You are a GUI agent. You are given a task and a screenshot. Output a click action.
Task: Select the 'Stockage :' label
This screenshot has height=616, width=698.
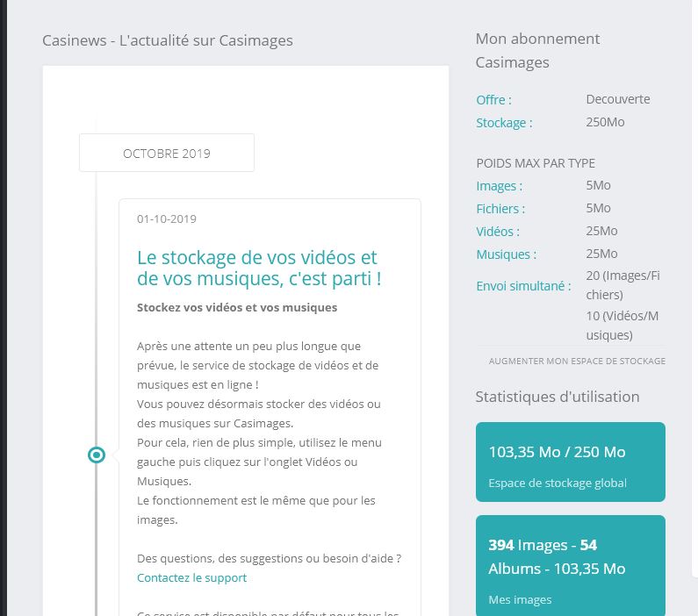coord(504,123)
